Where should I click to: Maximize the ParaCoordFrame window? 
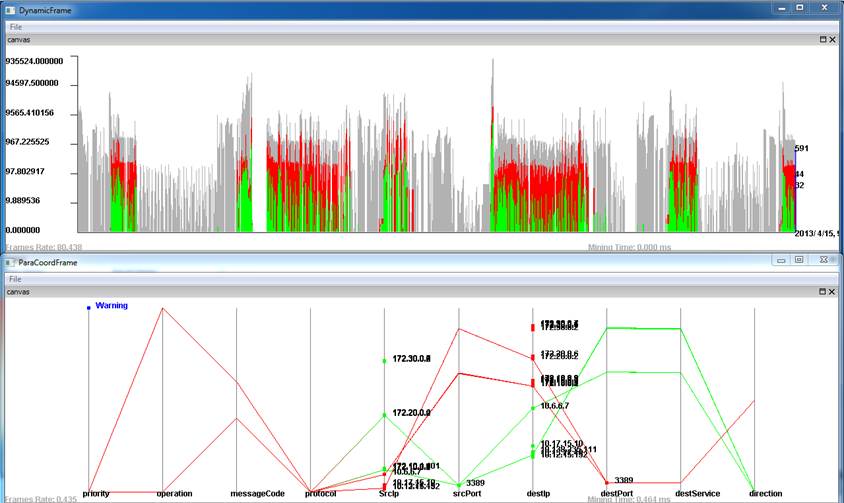click(x=799, y=260)
